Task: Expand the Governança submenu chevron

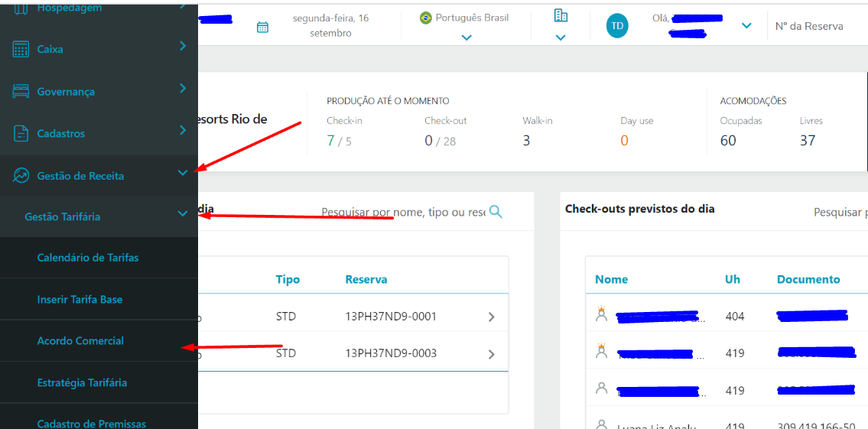Action: point(184,88)
